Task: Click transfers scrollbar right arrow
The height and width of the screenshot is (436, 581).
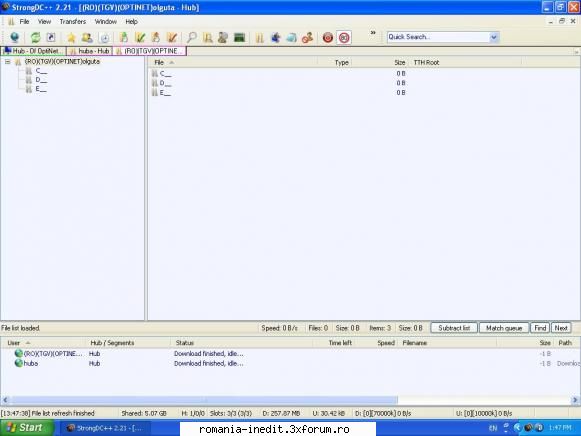Action: tap(575, 400)
